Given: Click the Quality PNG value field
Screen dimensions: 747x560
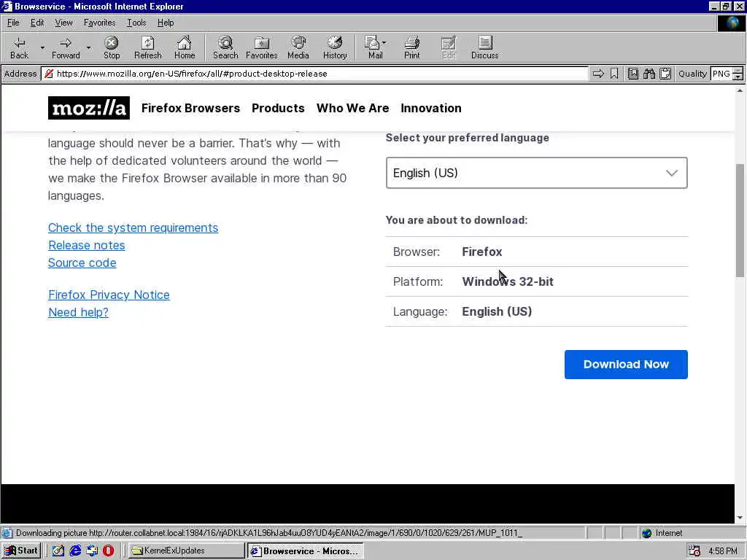Looking at the screenshot, I should coord(721,74).
